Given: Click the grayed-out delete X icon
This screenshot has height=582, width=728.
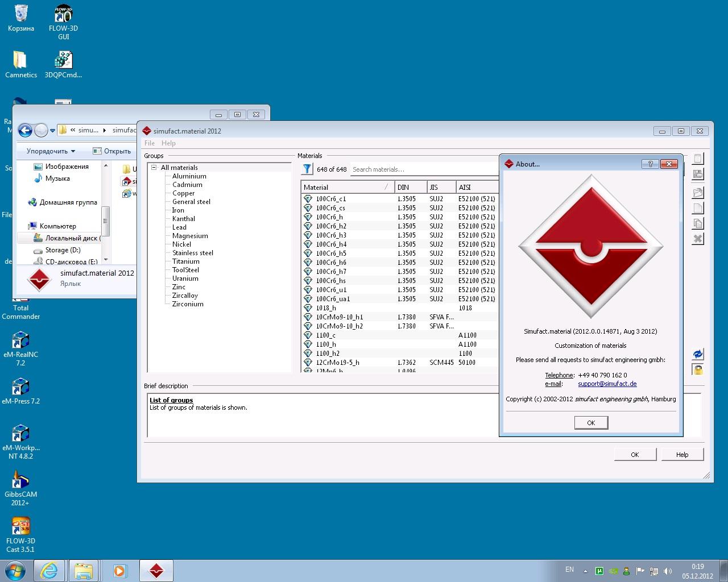Looking at the screenshot, I should coord(698,239).
